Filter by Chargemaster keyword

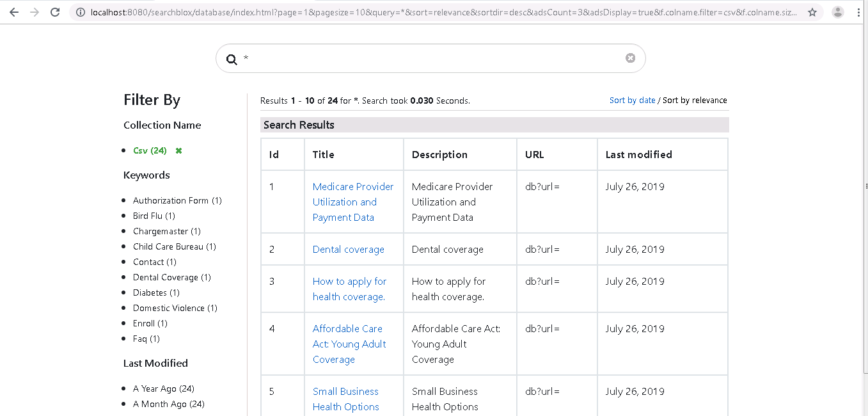(x=166, y=232)
